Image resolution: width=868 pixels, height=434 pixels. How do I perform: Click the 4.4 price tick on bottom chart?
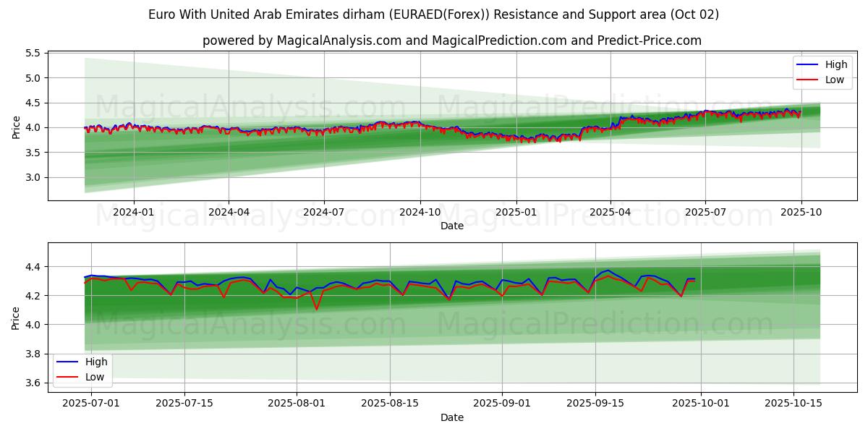(x=32, y=267)
